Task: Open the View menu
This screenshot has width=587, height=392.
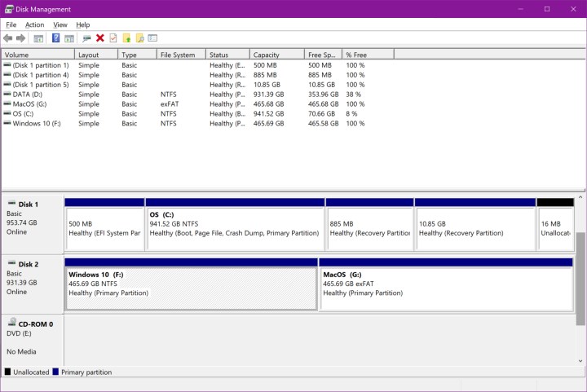Action: click(60, 24)
